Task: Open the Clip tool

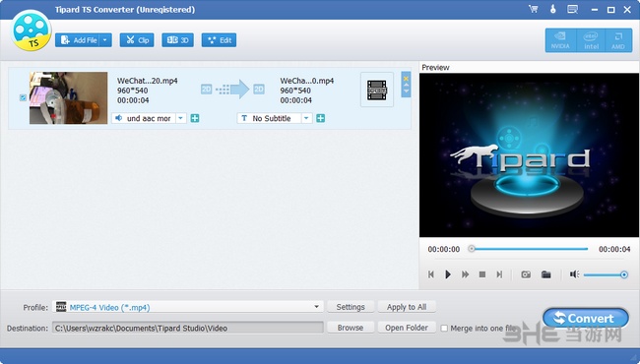Action: (x=137, y=40)
